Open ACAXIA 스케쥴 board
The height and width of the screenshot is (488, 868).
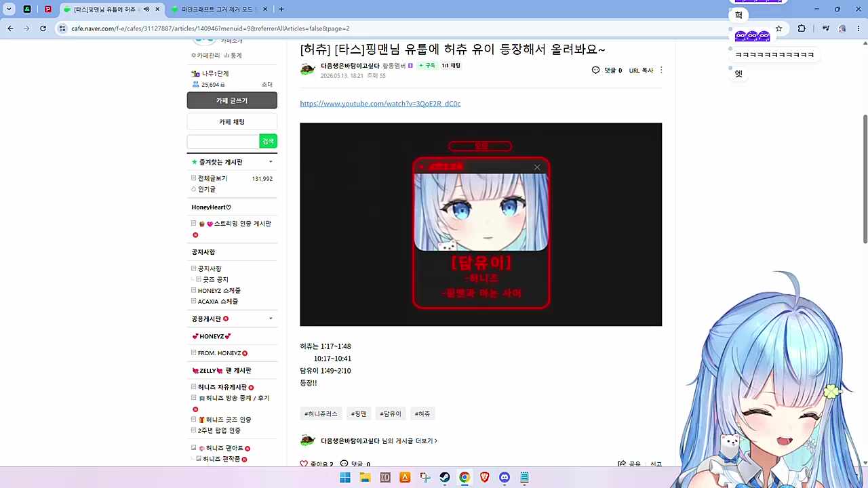(x=218, y=302)
